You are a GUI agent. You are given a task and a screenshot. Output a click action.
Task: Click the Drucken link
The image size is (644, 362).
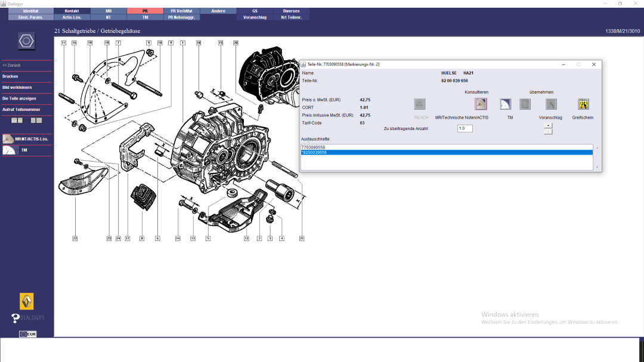[x=10, y=76]
